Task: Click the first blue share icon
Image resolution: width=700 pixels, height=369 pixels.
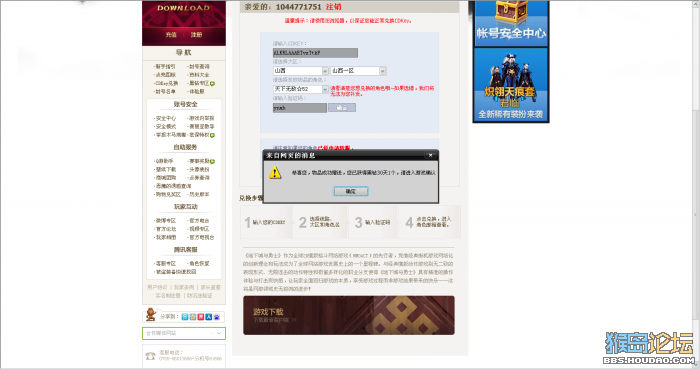Action: [x=185, y=317]
